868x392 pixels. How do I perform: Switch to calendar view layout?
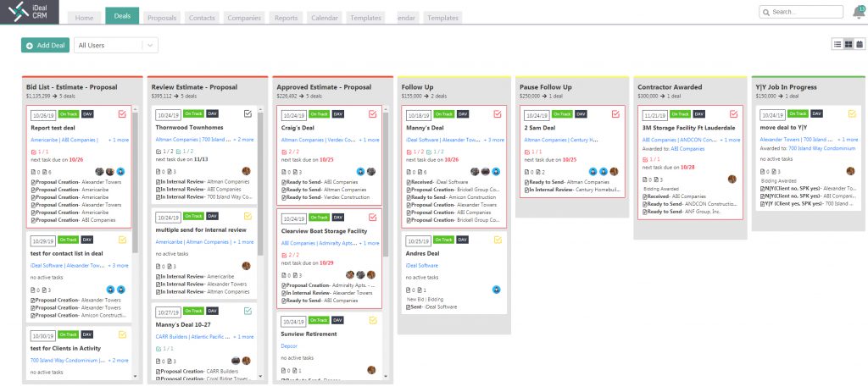(860, 44)
